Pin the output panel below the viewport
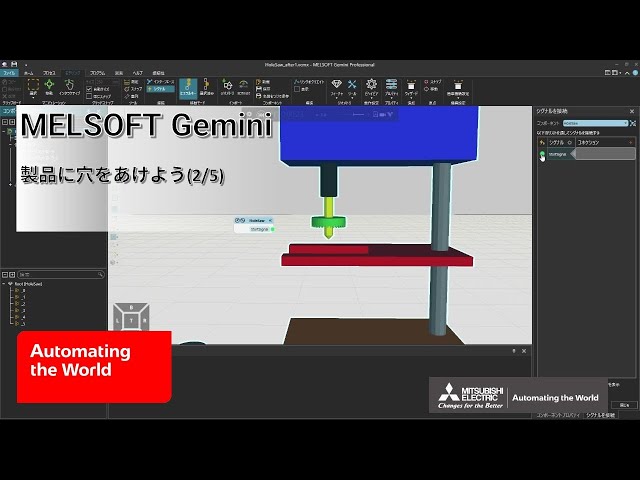 (x=514, y=351)
